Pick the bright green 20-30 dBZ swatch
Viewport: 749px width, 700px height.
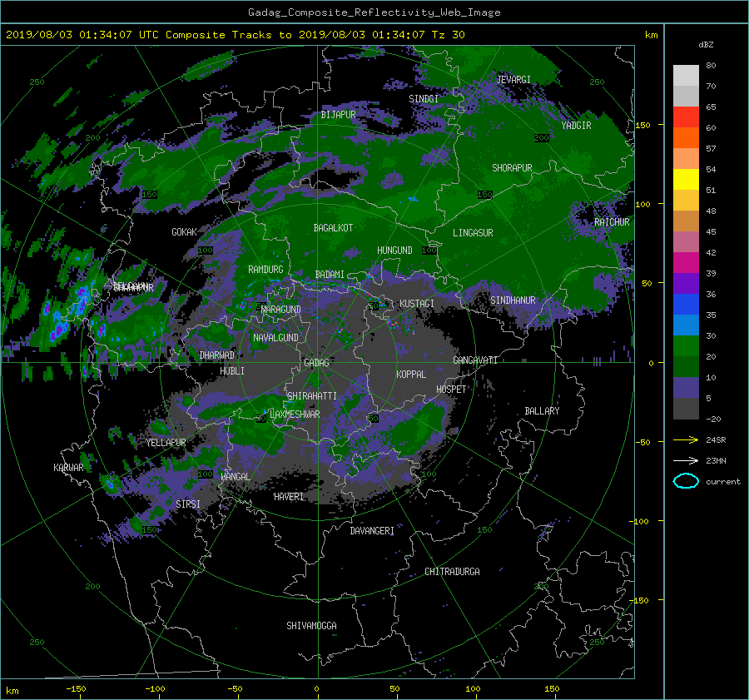[686, 345]
